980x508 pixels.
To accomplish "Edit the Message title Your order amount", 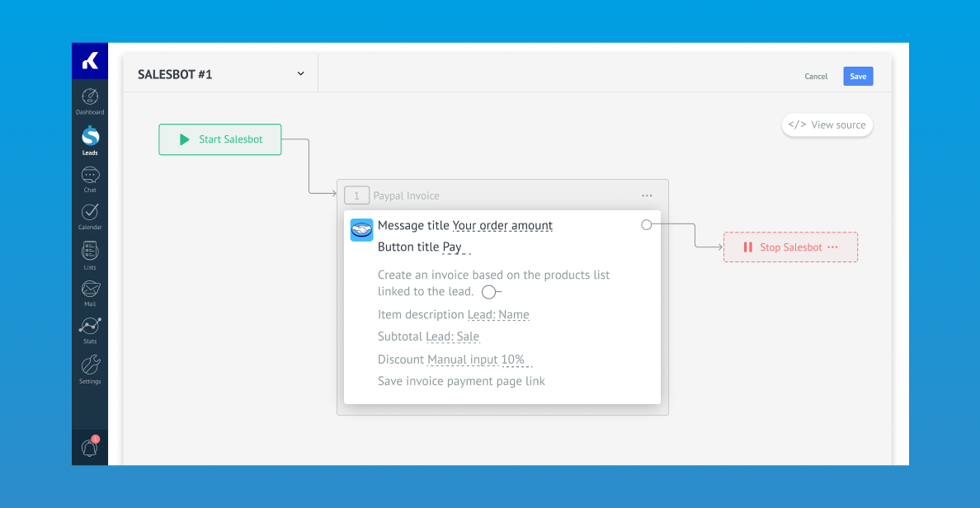I will 502,226.
